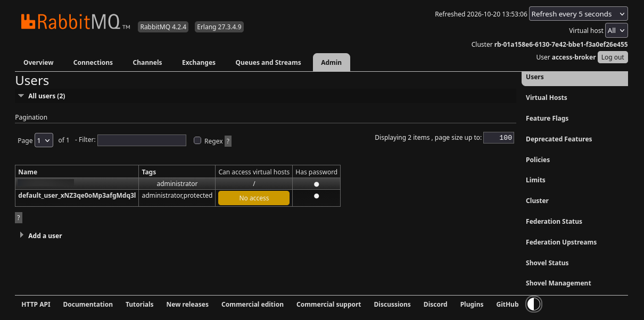644x320 pixels.
Task: Open Shovel Management in the sidebar
Action: click(558, 283)
